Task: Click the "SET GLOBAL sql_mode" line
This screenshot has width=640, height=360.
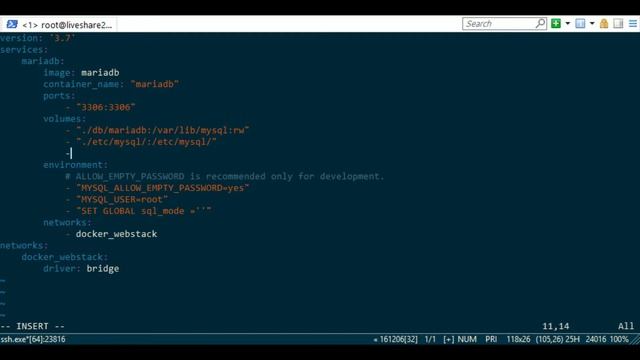Action: point(144,211)
